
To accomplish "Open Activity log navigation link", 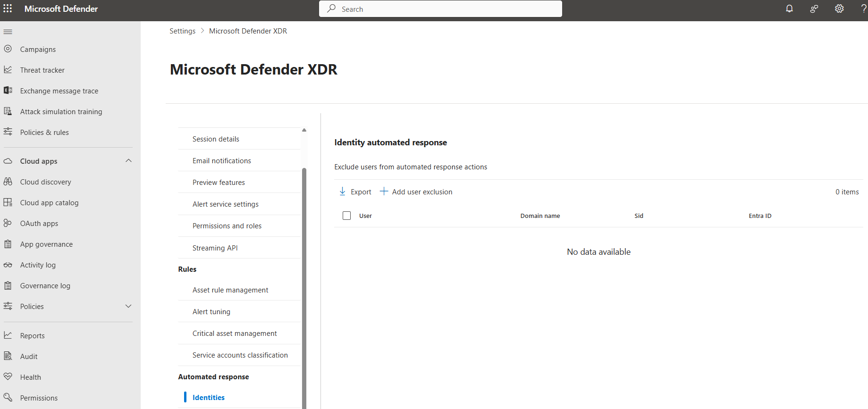I will pos(38,265).
